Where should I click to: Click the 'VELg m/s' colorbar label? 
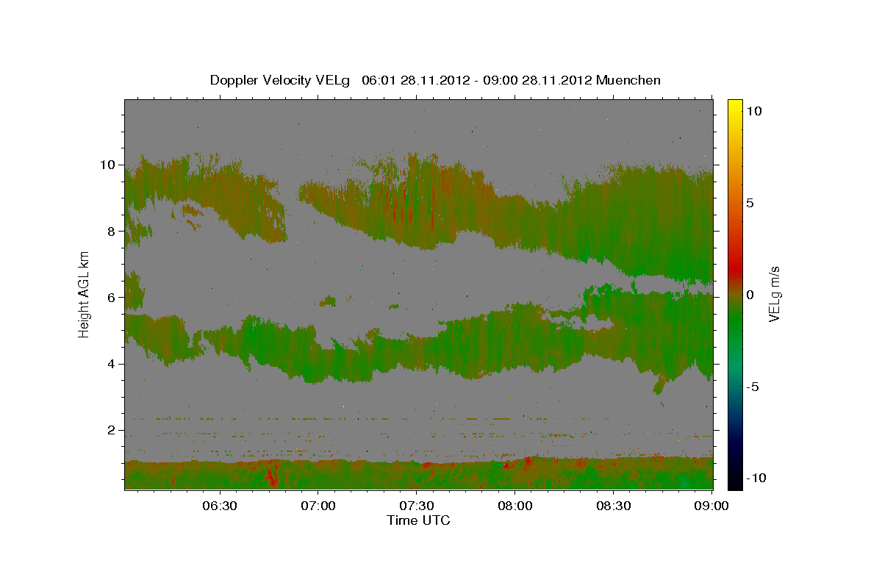[x=774, y=293]
